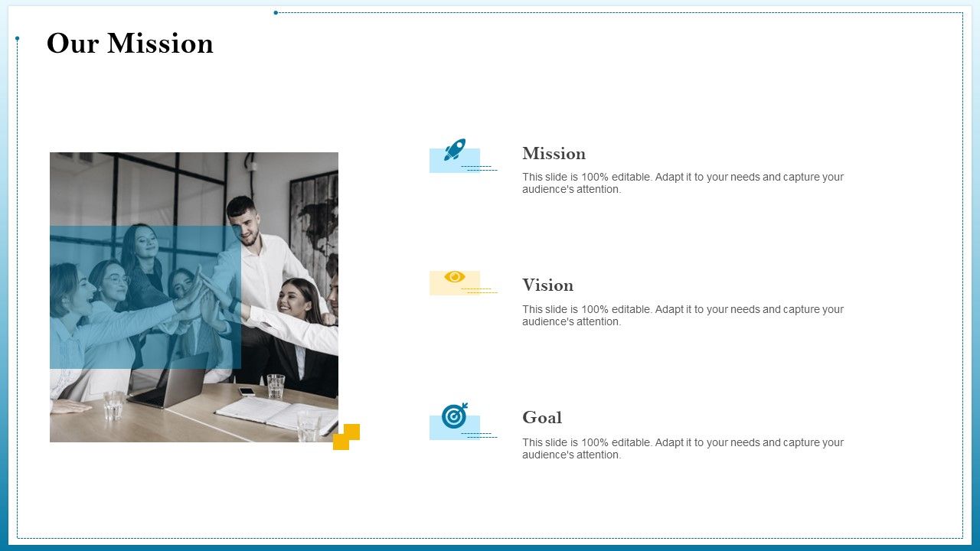Screen dimensions: 980x551
Task: Click the description text under Goal
Action: (x=683, y=448)
